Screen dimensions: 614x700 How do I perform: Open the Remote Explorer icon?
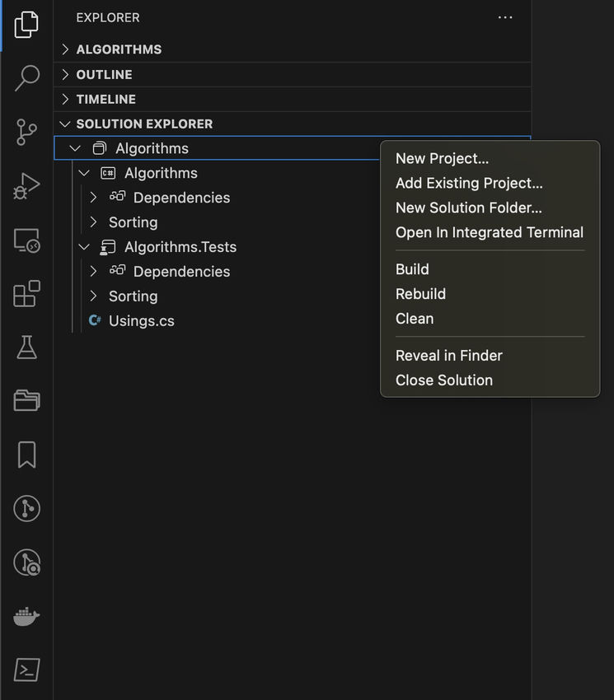(x=26, y=240)
